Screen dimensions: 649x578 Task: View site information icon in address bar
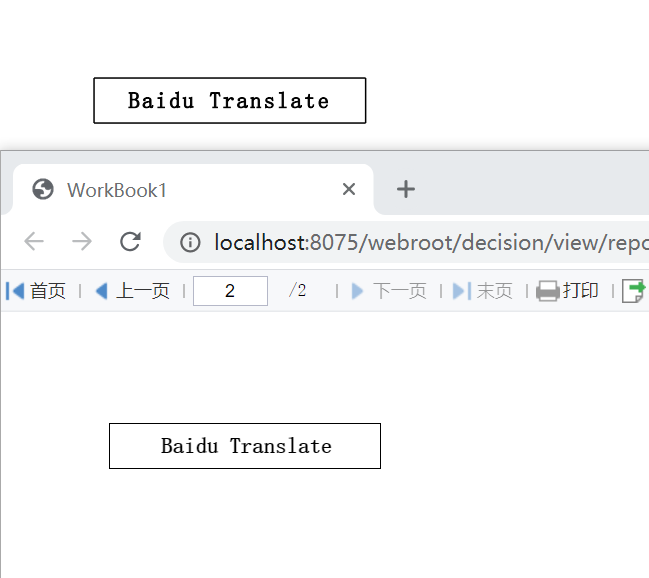click(x=190, y=242)
